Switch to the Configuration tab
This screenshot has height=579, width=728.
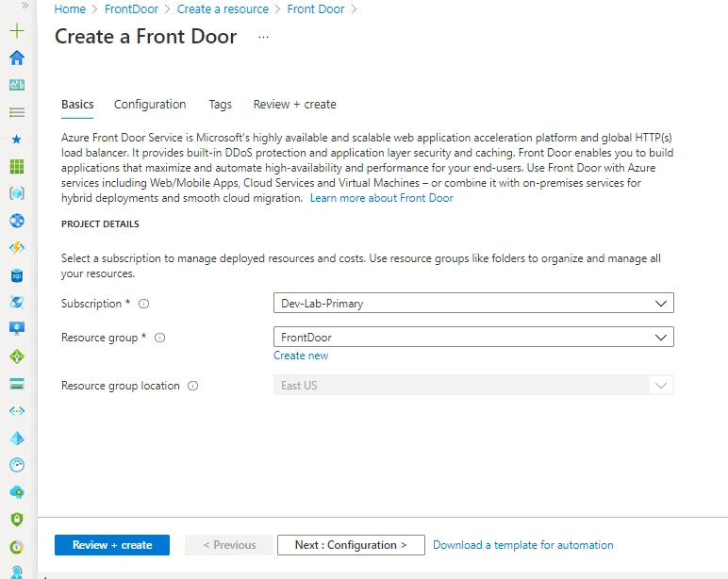click(x=150, y=105)
